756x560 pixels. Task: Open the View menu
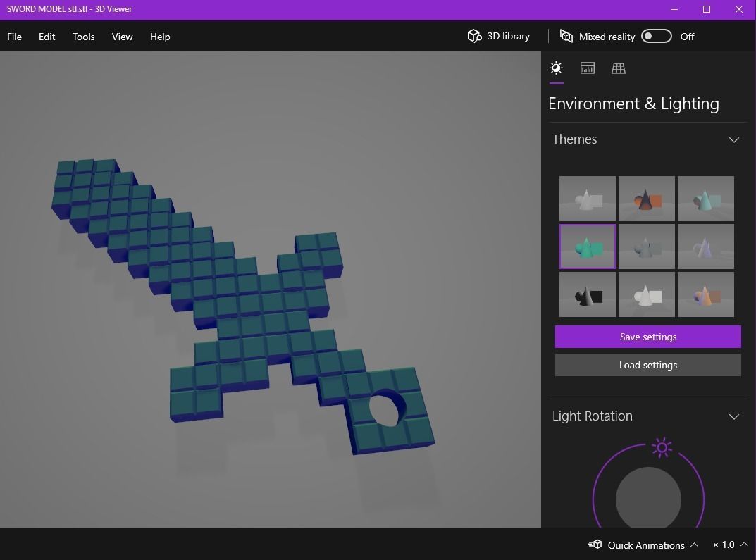click(122, 37)
